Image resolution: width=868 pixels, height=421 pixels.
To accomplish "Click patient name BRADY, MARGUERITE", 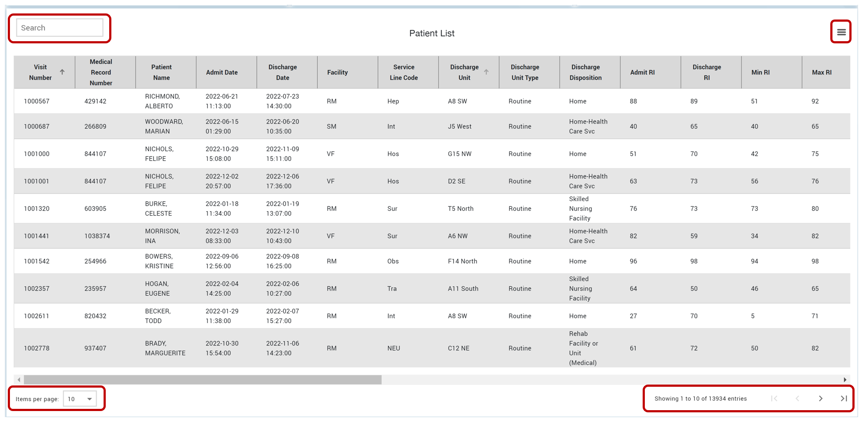I will (165, 348).
